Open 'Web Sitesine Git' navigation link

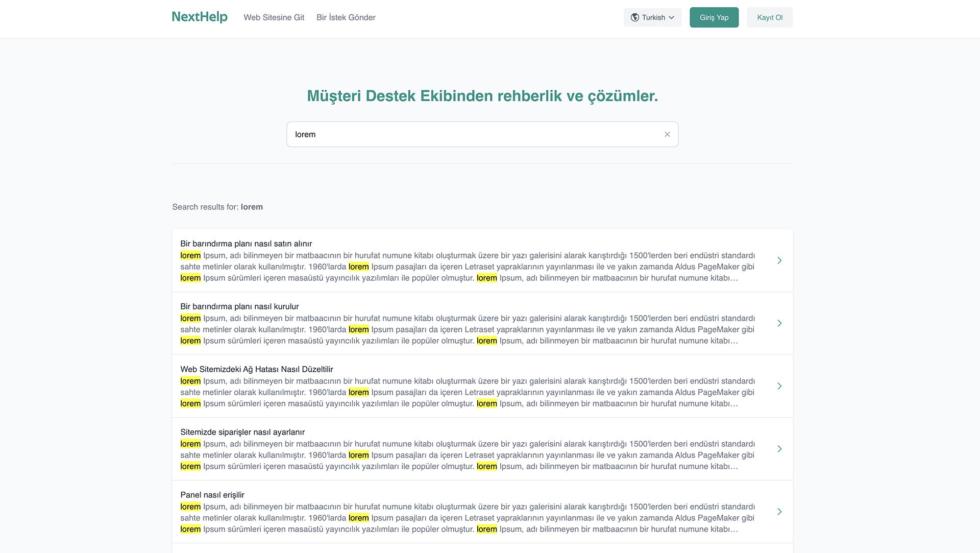pyautogui.click(x=274, y=17)
